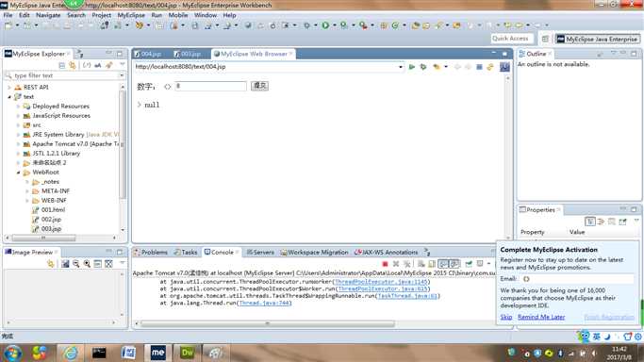Open the Thread.java:744 stack trace link
This screenshot has width=644, height=362.
265,303
